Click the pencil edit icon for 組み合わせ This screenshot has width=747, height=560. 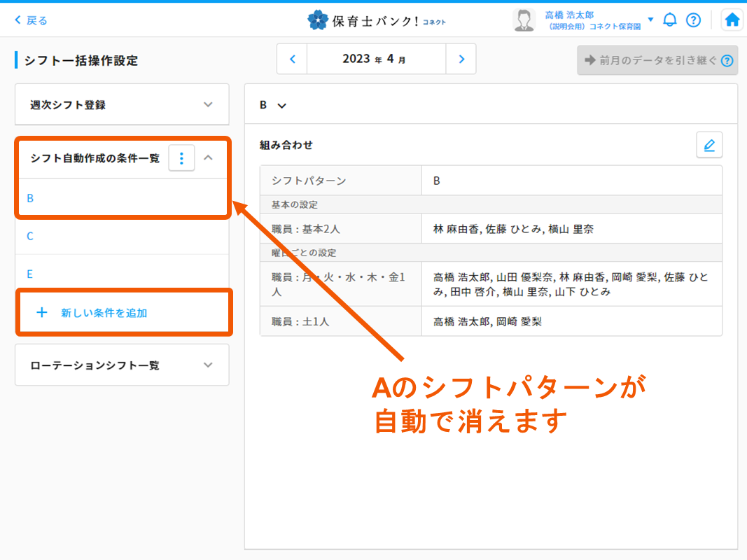pos(709,145)
